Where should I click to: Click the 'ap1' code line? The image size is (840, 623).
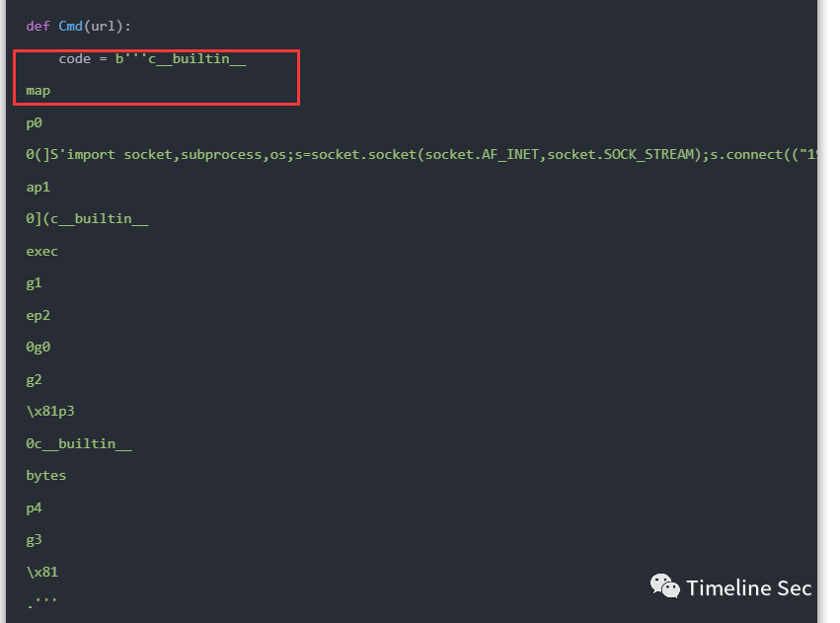[x=38, y=187]
